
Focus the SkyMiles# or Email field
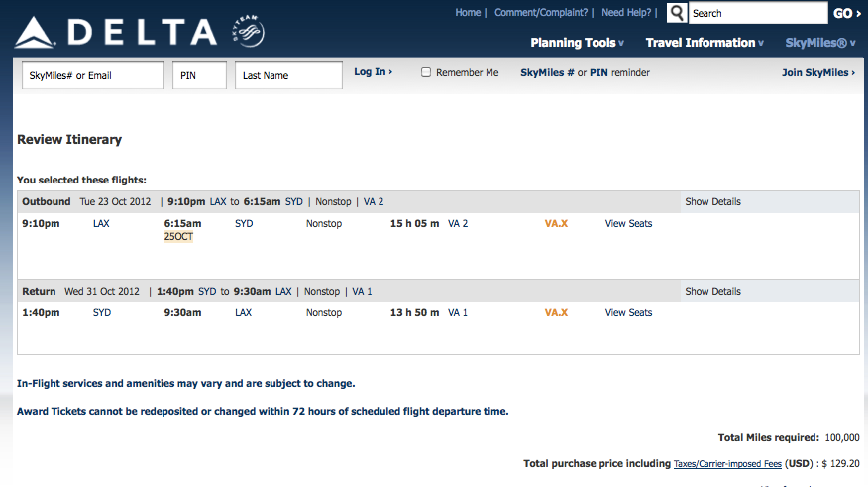pyautogui.click(x=93, y=75)
